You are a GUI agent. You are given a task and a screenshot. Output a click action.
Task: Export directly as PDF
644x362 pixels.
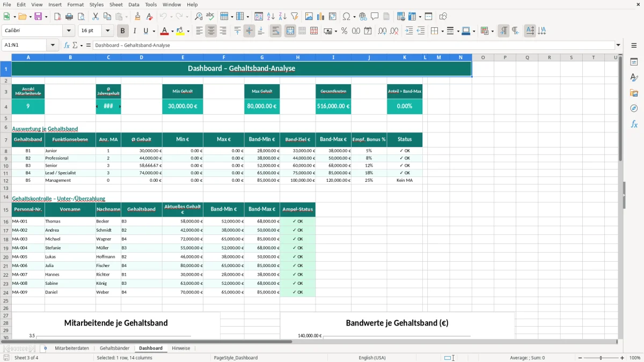[57, 17]
